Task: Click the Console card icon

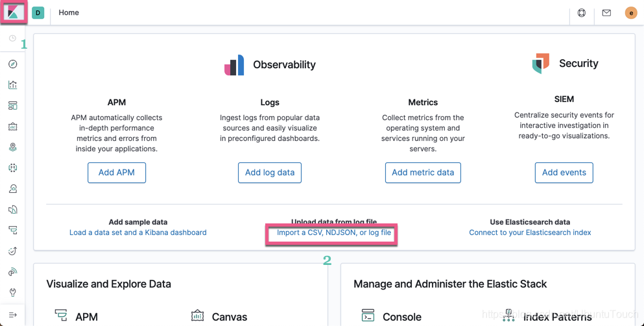Action: click(x=368, y=316)
